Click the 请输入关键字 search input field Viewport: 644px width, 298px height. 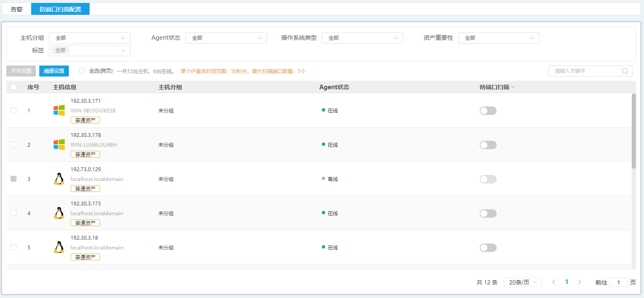[x=585, y=71]
